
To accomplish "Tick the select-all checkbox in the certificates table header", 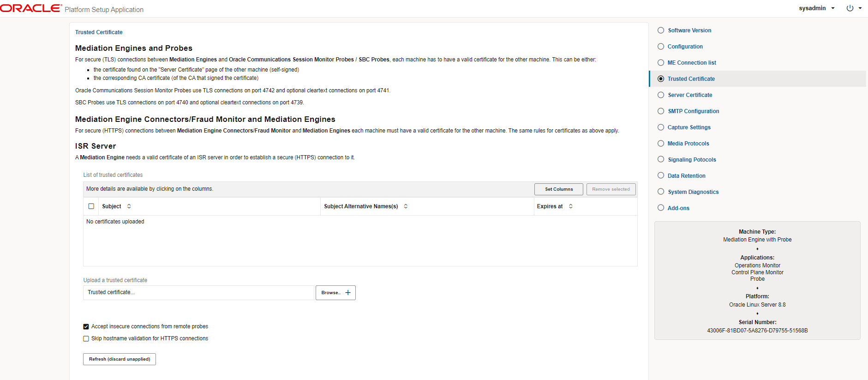I will [91, 206].
